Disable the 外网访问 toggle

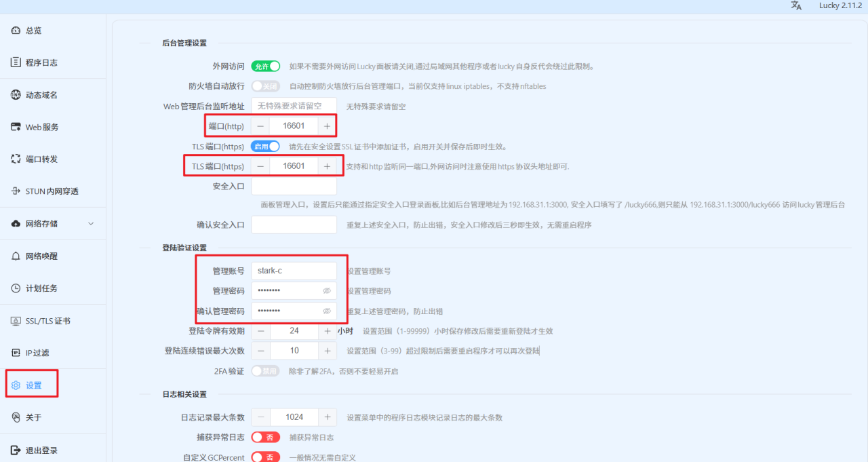pos(265,66)
